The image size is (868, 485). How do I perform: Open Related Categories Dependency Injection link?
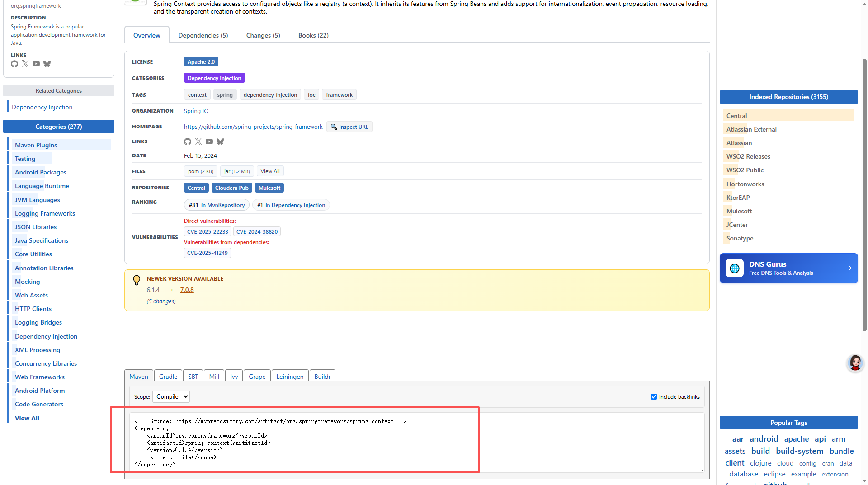pyautogui.click(x=42, y=107)
